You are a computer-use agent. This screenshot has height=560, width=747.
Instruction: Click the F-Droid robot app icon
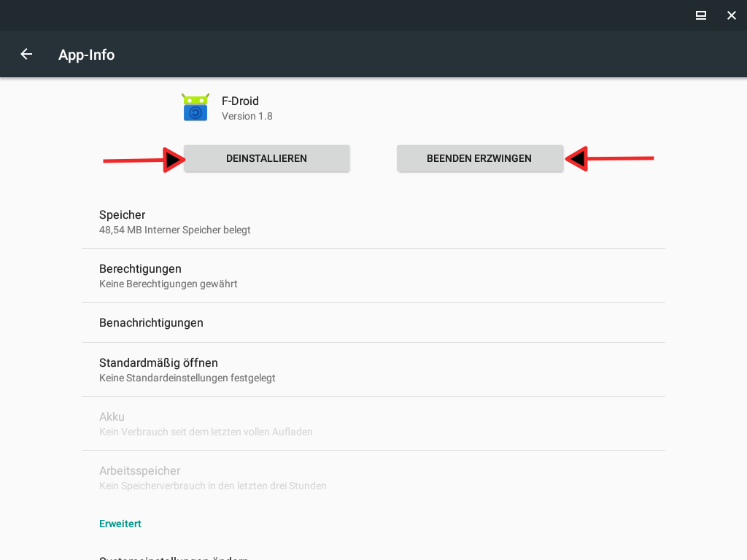(196, 107)
